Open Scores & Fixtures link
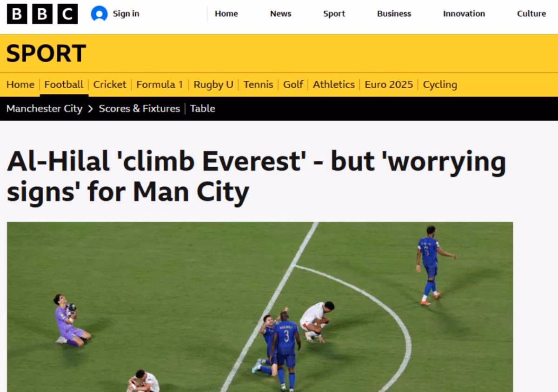This screenshot has height=392, width=558. 139,109
